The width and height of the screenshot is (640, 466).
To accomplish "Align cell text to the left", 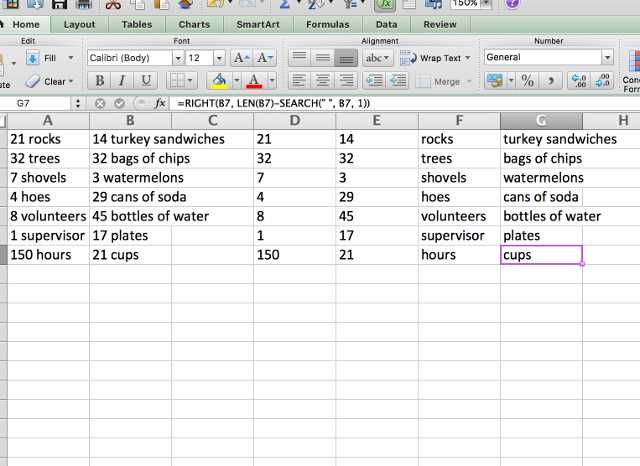I will point(299,80).
